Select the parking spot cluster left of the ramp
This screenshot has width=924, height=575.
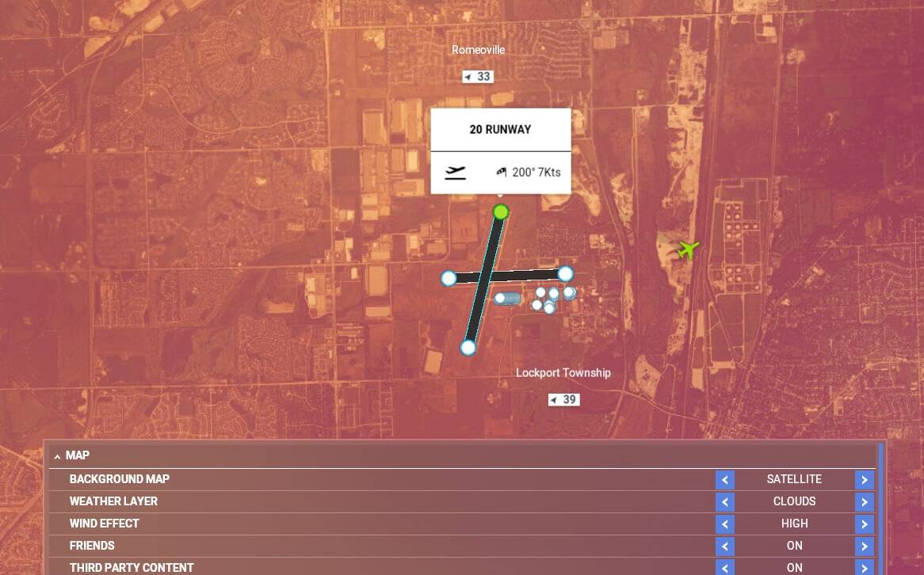point(507,298)
